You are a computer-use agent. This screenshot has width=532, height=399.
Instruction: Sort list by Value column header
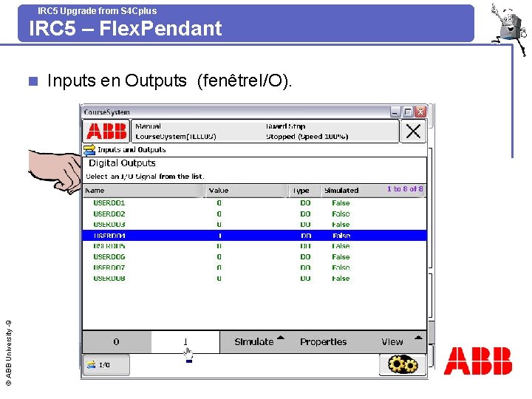(247, 191)
